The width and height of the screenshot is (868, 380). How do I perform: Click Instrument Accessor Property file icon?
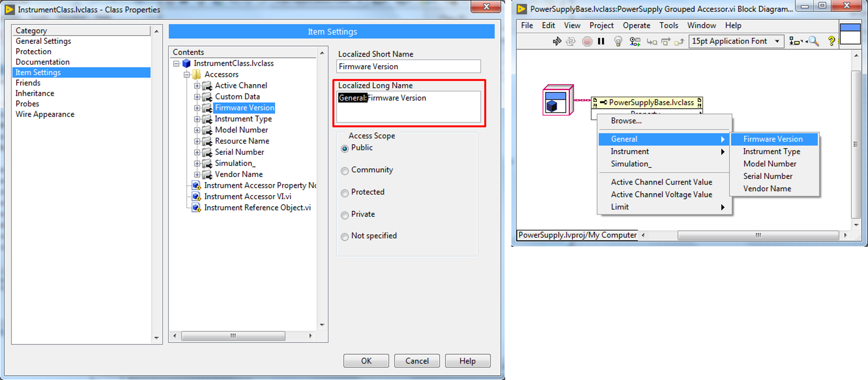pyautogui.click(x=196, y=185)
